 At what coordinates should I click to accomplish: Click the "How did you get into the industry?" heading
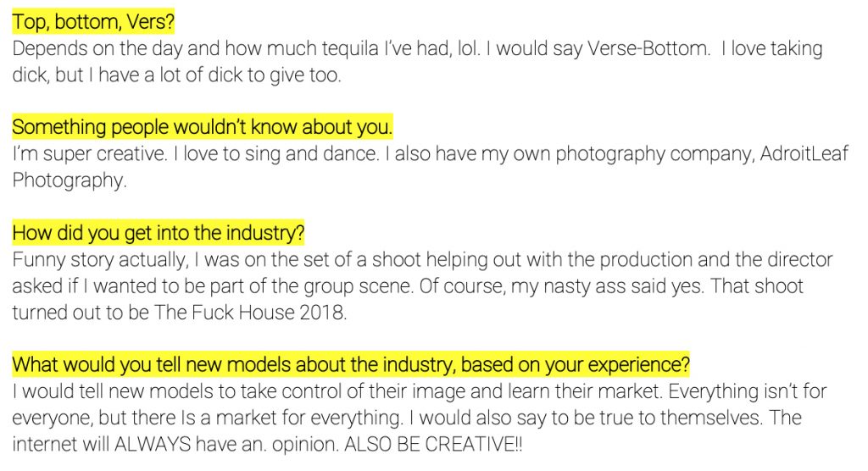(x=159, y=233)
